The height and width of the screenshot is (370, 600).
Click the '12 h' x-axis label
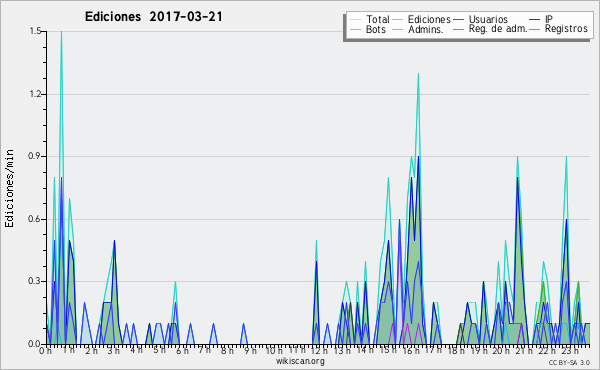pos(319,351)
